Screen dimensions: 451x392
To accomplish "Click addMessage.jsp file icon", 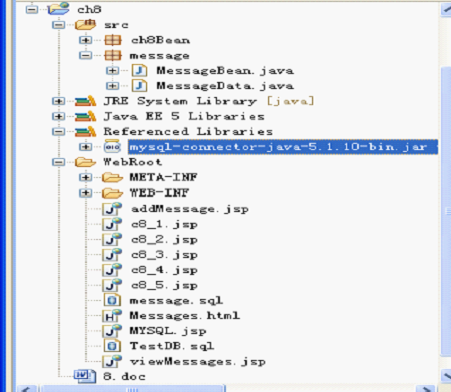I will (112, 209).
